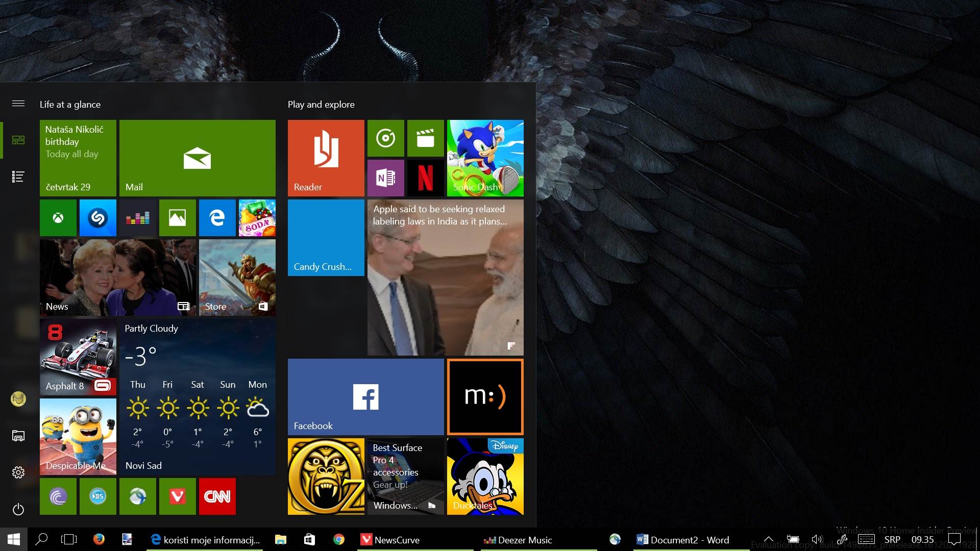Open the Facebook tile
Viewport: 980px width, 551px height.
pyautogui.click(x=365, y=397)
